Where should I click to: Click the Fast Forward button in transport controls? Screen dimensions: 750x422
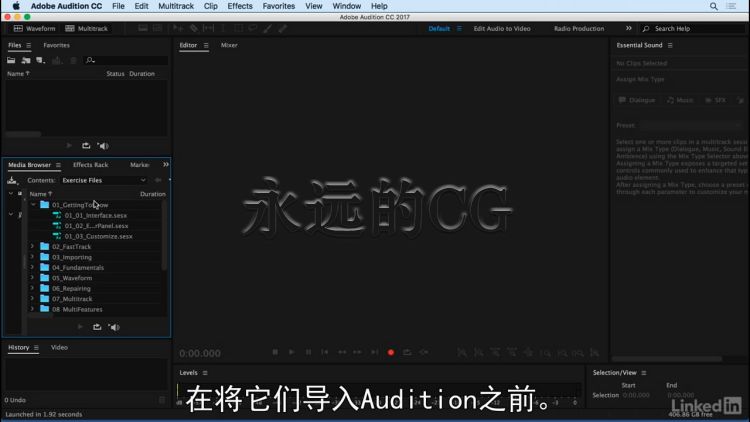pyautogui.click(x=358, y=352)
